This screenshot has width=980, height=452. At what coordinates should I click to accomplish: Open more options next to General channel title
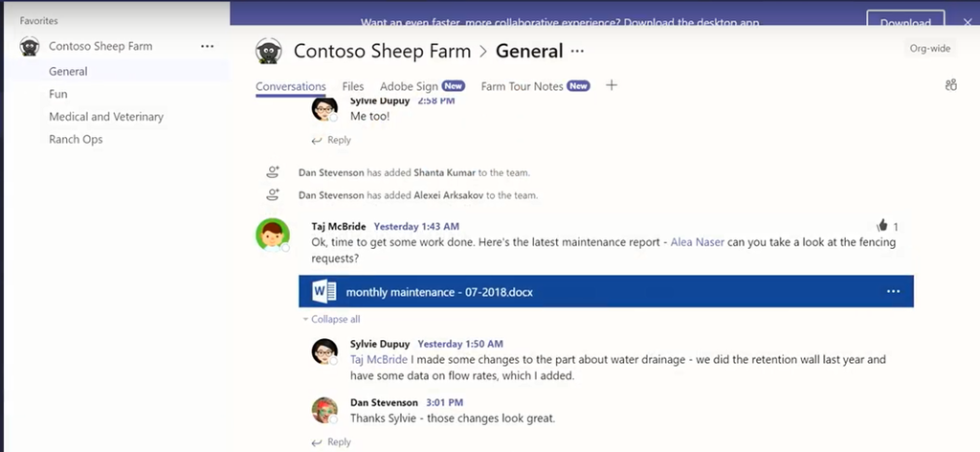[577, 51]
